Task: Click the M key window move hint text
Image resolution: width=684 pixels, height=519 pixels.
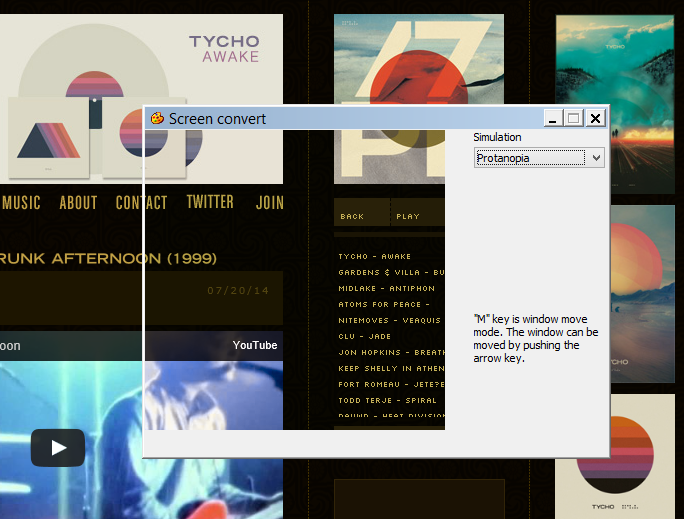Action: point(536,338)
